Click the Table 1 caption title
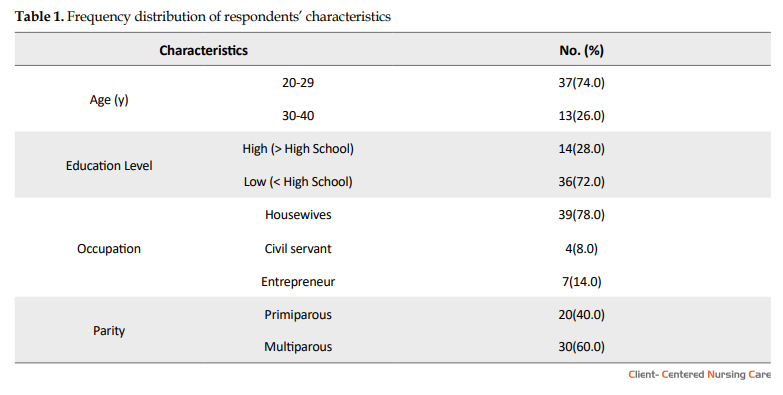 pos(203,16)
